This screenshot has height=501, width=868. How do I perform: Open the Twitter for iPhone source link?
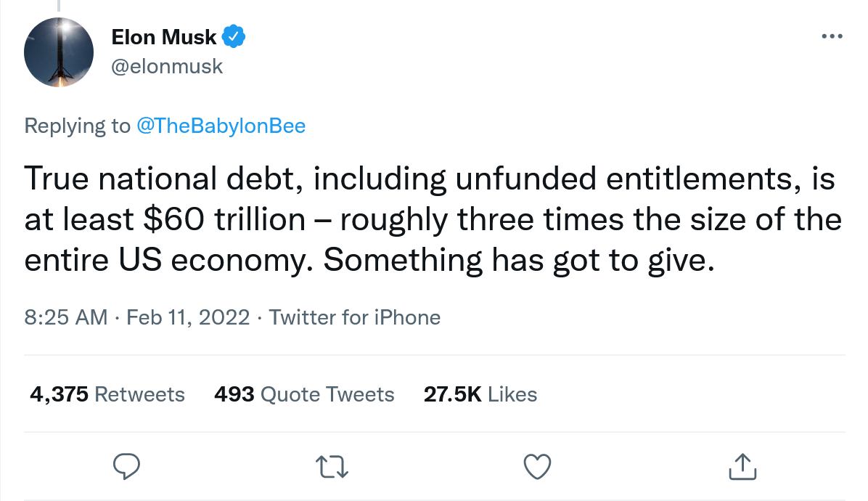point(355,317)
